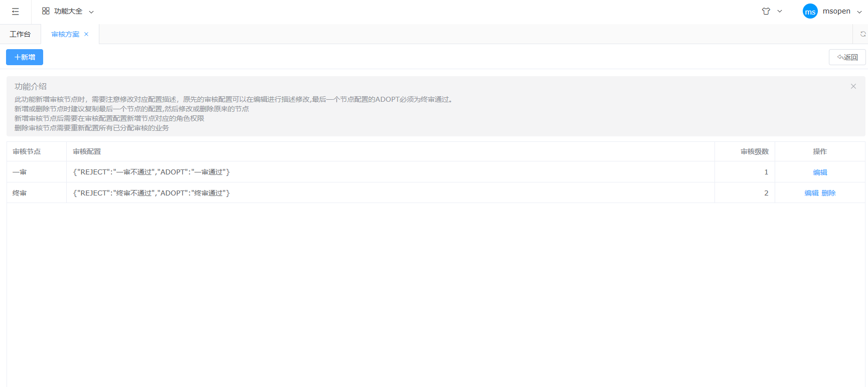868x387 pixels.
Task: Click the 返回 button
Action: [847, 57]
